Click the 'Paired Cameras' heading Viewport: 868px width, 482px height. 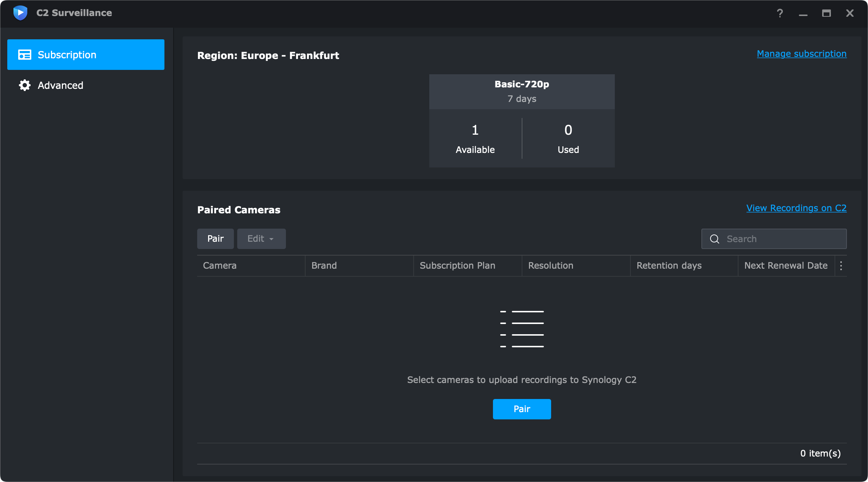pos(239,210)
